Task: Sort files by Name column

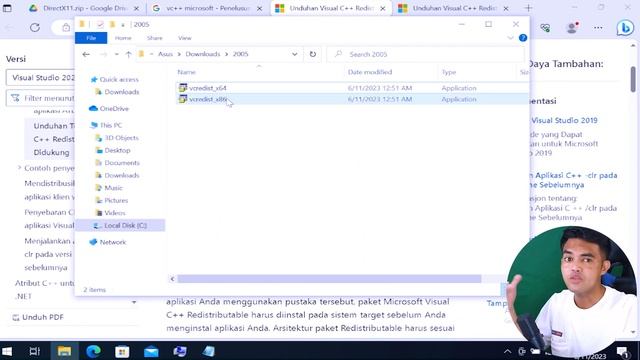Action: [x=187, y=72]
